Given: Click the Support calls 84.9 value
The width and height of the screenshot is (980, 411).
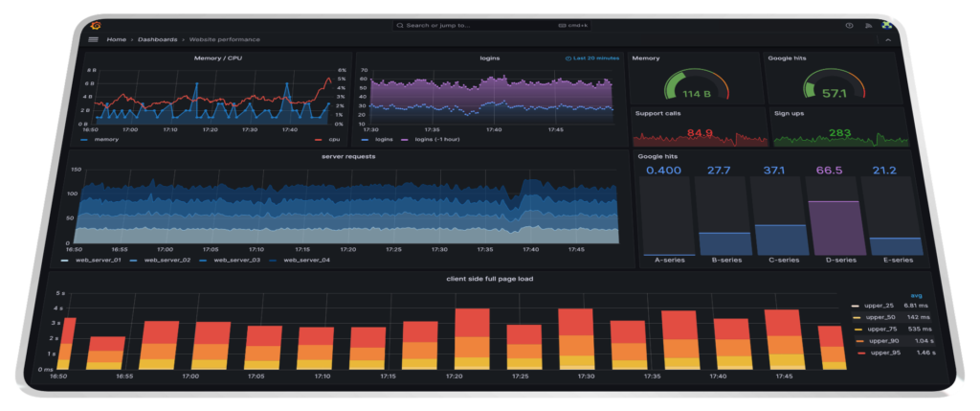Looking at the screenshot, I should tap(700, 133).
